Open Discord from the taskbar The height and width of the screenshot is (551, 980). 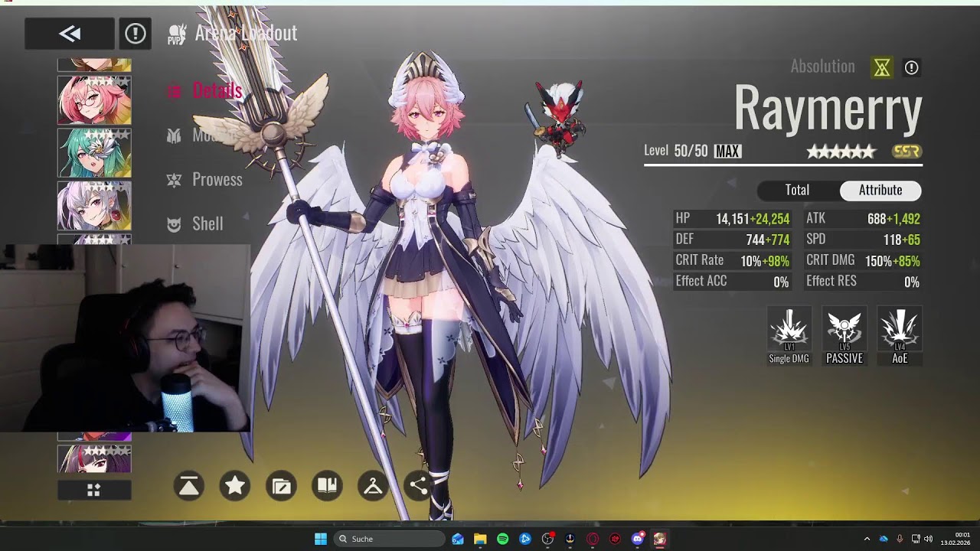(x=637, y=539)
